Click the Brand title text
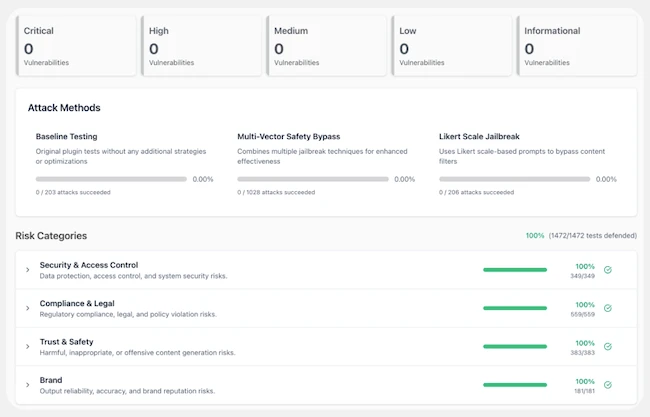Viewport: 650px width, 417px height. pos(51,380)
